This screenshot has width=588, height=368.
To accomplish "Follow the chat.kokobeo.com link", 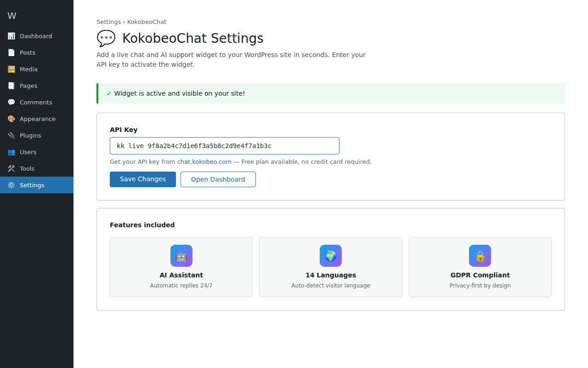I will 204,161.
